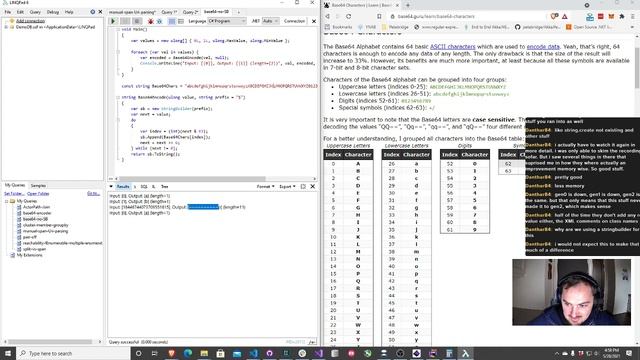The height and width of the screenshot is (360, 640).
Task: Open LINQPad settings gear icon
Action: tap(93, 12)
